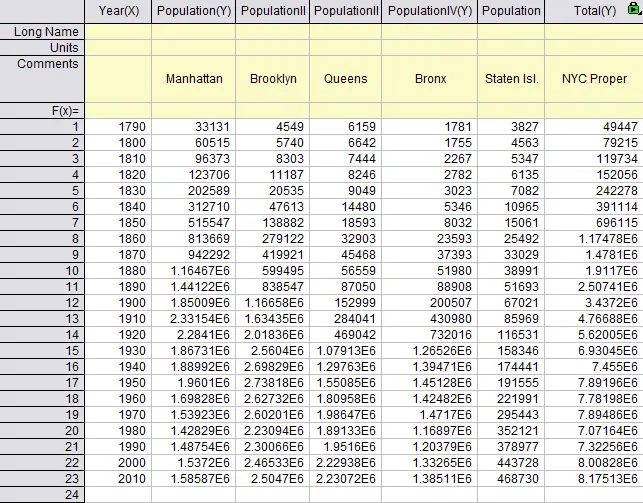Screen dimensions: 643x503
Task: Select row header 12
Action: pos(42,303)
